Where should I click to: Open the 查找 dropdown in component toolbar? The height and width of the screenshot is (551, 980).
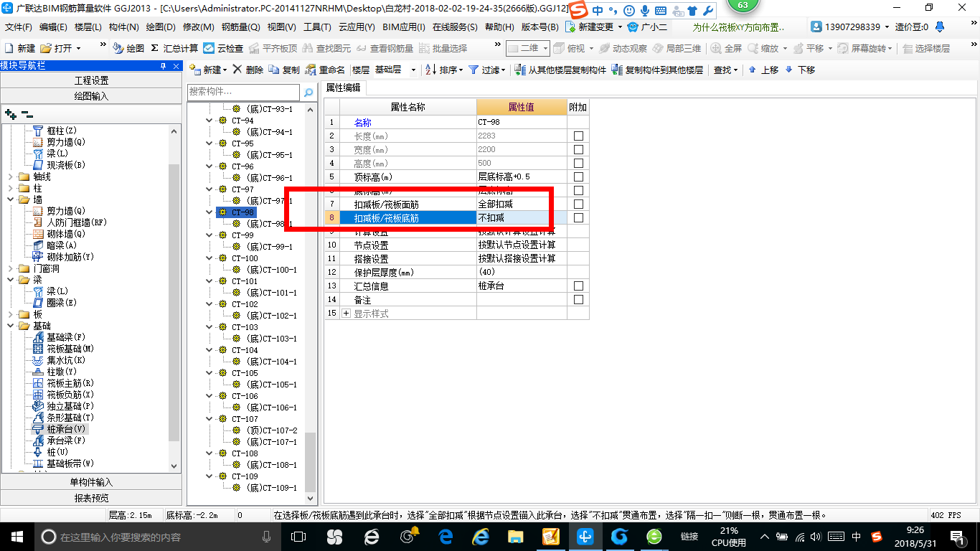click(725, 70)
